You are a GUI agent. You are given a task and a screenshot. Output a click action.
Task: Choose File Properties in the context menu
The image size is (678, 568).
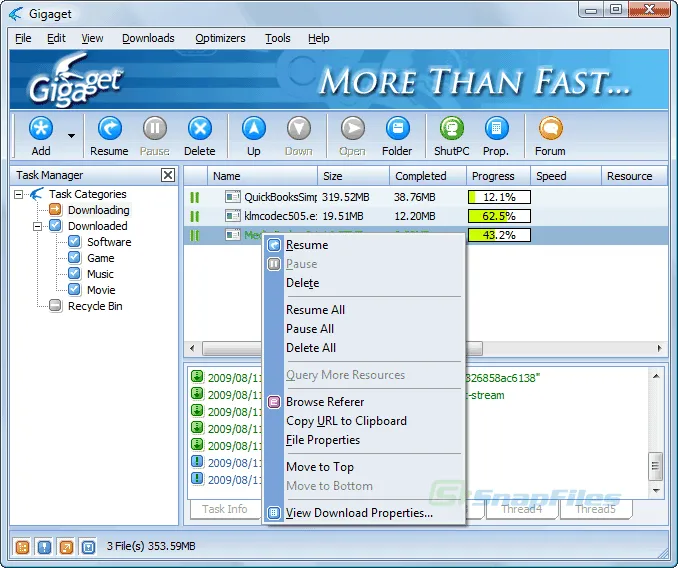click(365, 440)
